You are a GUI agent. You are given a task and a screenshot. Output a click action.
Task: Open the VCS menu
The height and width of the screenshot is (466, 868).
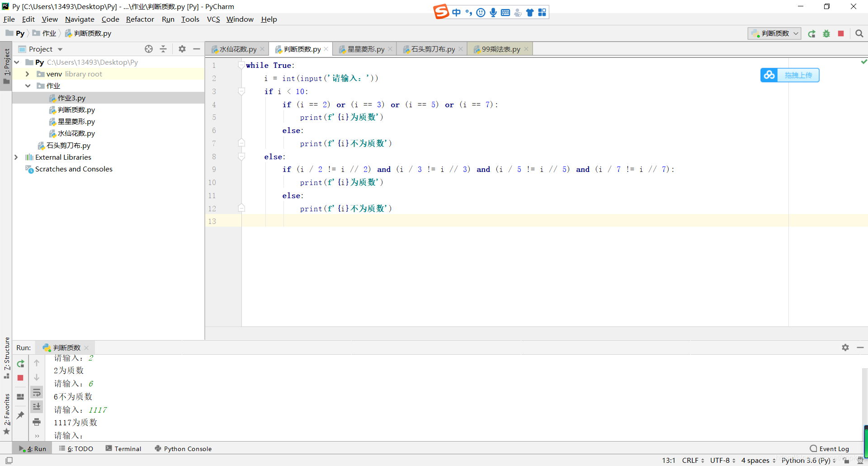(213, 19)
